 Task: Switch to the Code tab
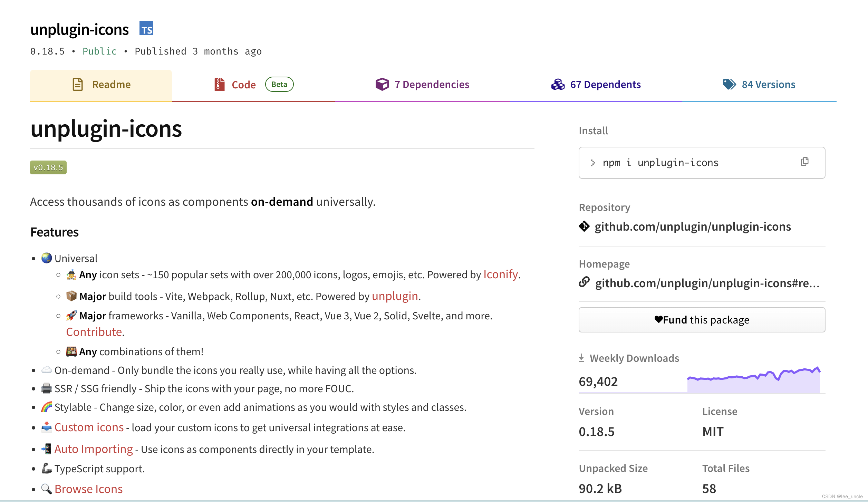coord(243,85)
